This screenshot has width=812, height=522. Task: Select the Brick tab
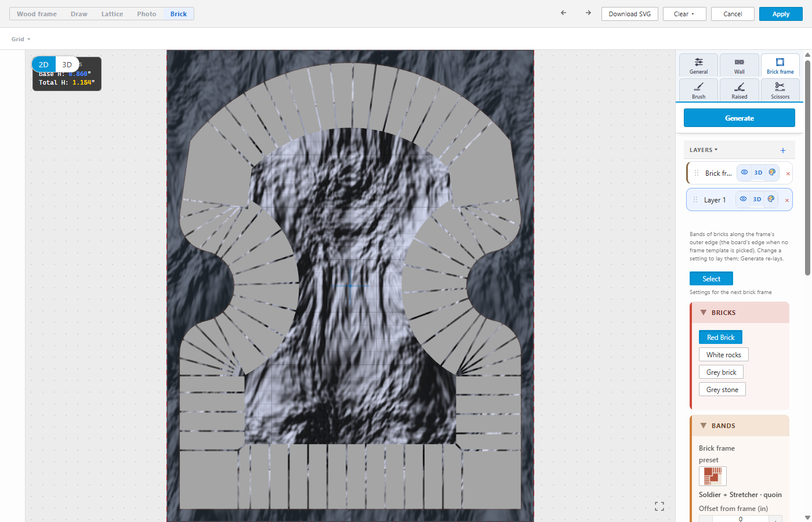179,14
